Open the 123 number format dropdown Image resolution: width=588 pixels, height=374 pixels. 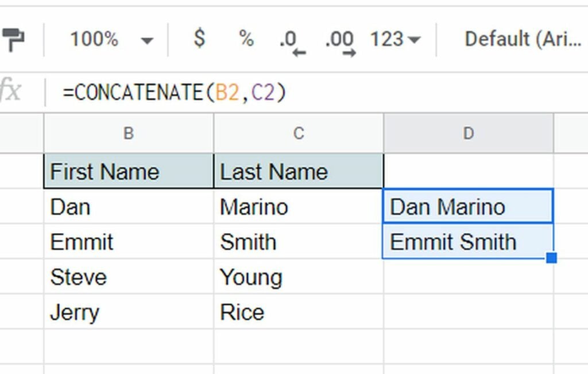tap(396, 39)
